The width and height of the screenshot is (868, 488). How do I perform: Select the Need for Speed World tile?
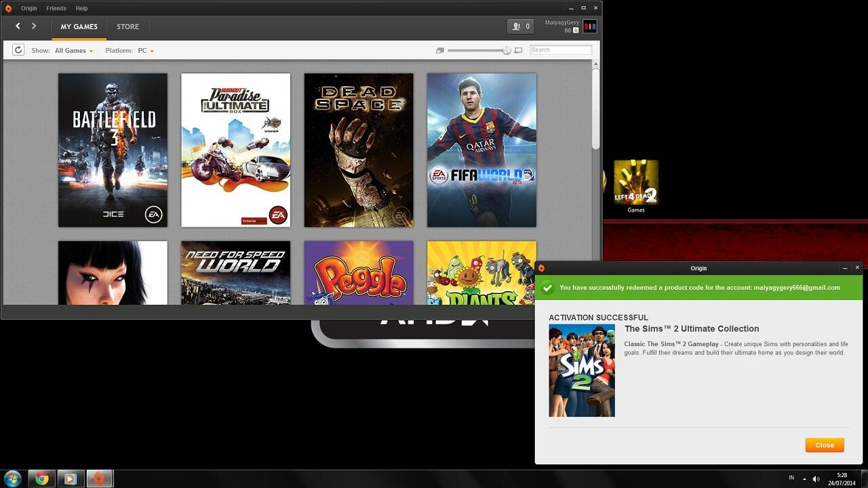tap(236, 273)
